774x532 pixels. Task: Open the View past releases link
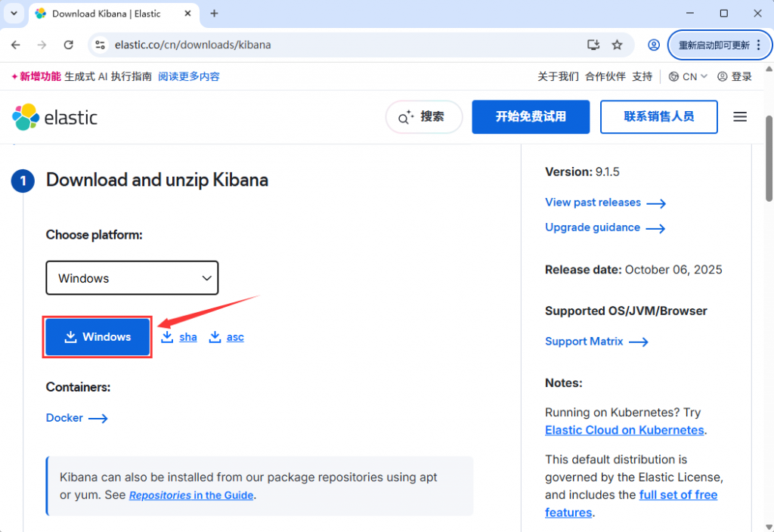tap(592, 203)
